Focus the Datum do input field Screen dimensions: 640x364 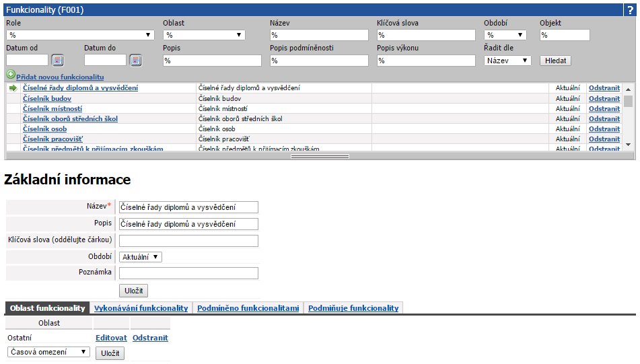point(105,60)
